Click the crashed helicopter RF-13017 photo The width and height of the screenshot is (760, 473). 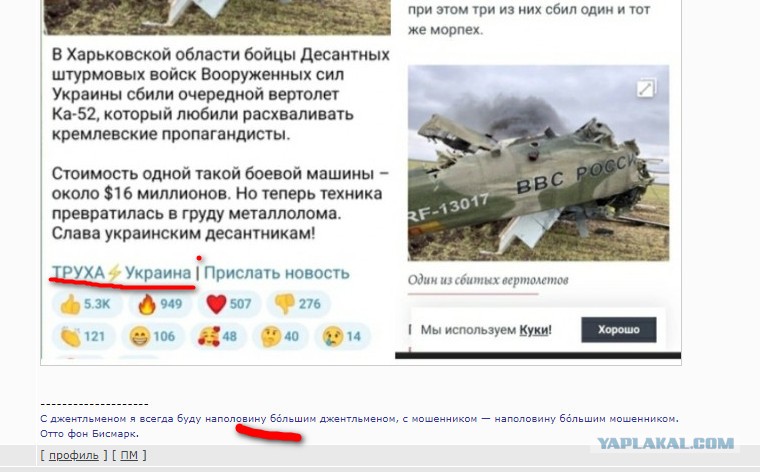point(538,163)
